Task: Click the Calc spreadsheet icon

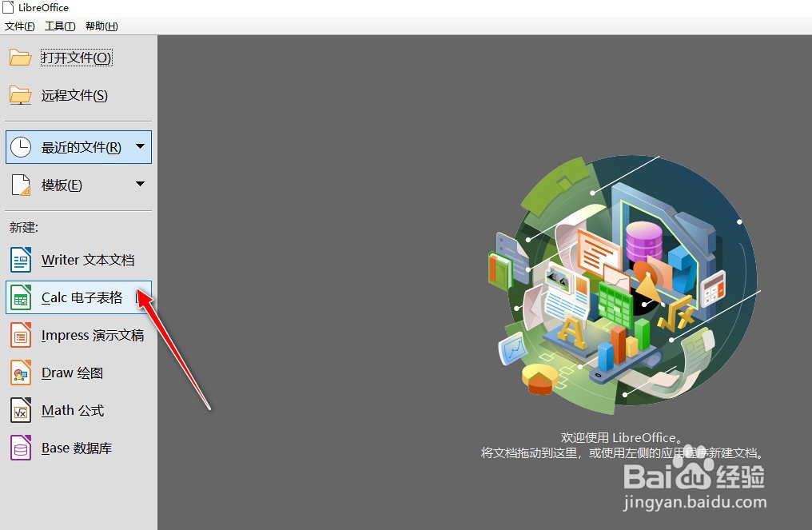Action: coord(21,297)
